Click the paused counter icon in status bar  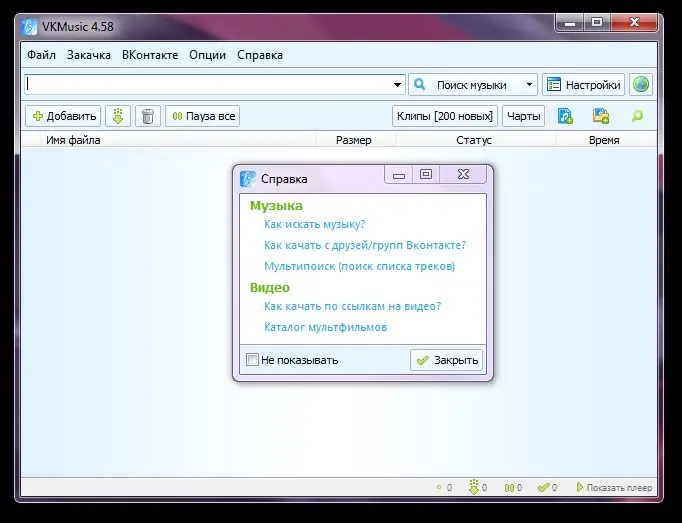coord(513,488)
